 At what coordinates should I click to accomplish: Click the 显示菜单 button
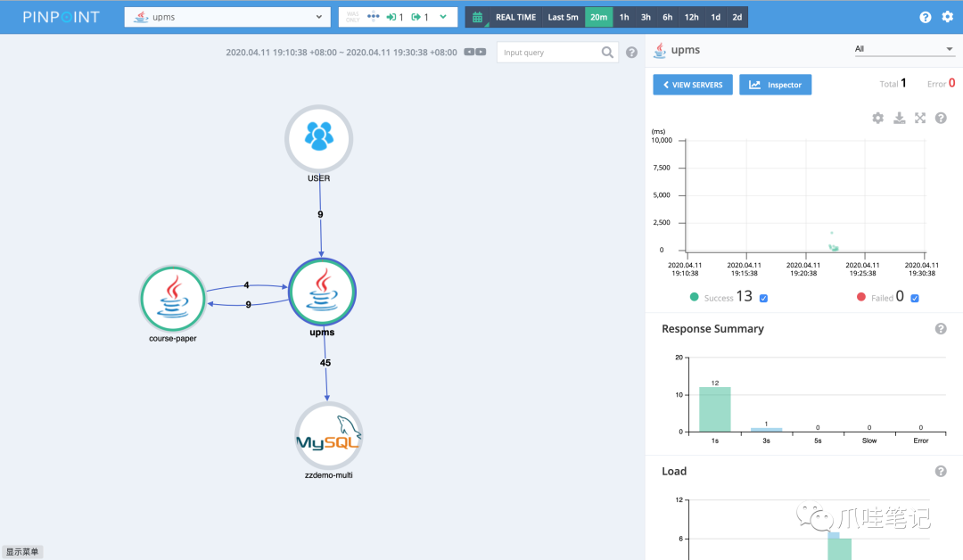(x=22, y=551)
